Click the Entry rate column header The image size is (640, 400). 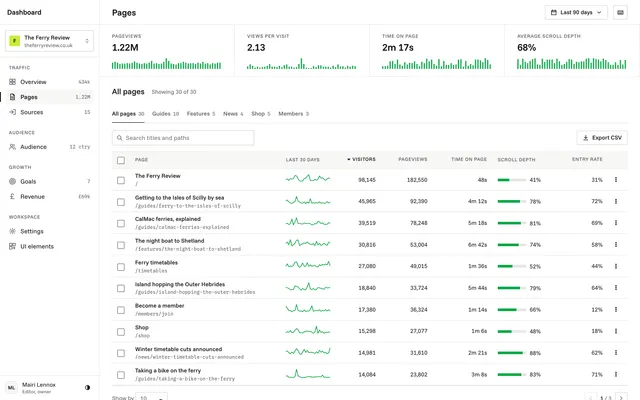(x=587, y=159)
